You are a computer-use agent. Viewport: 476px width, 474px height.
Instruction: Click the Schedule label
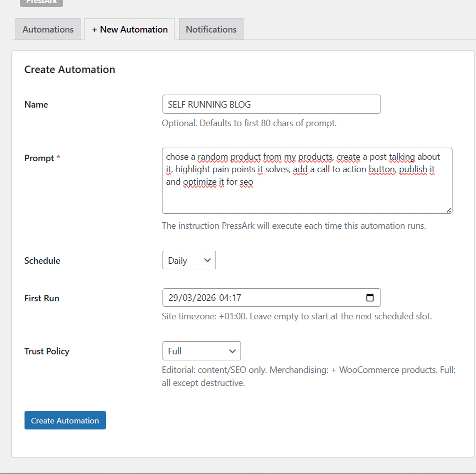(42, 260)
